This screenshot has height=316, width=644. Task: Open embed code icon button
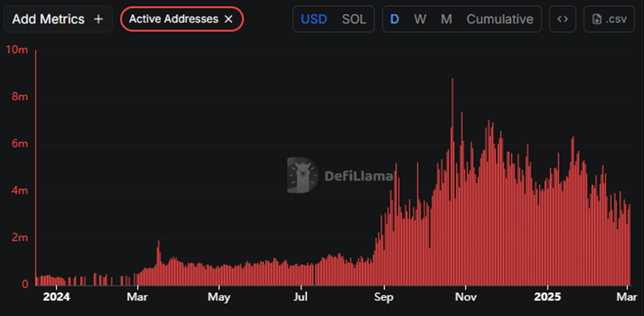point(563,19)
